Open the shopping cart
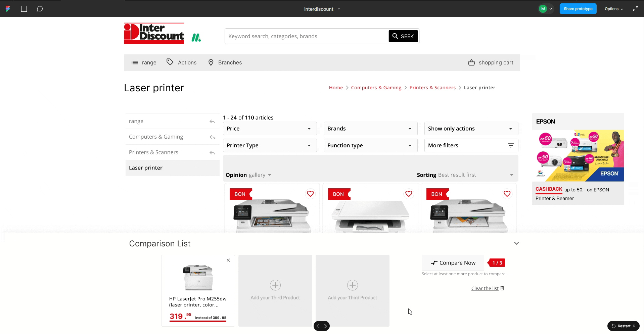This screenshot has height=334, width=644. (491, 62)
